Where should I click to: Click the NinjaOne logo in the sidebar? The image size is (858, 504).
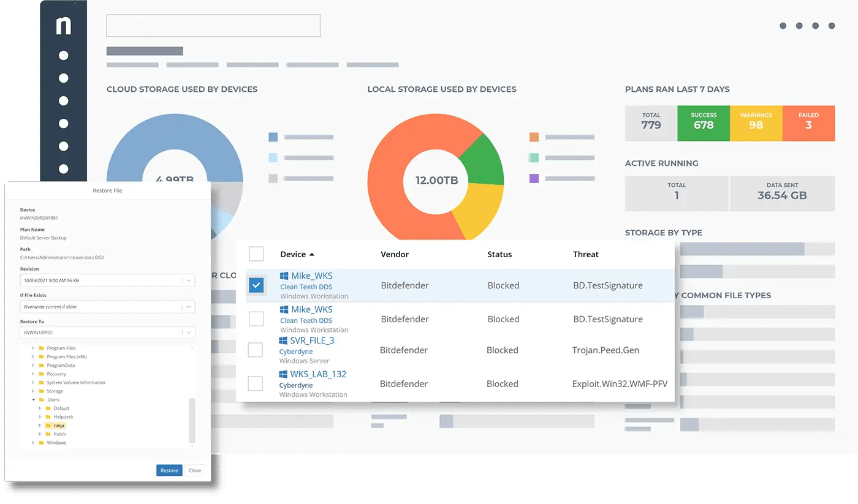pyautogui.click(x=63, y=26)
